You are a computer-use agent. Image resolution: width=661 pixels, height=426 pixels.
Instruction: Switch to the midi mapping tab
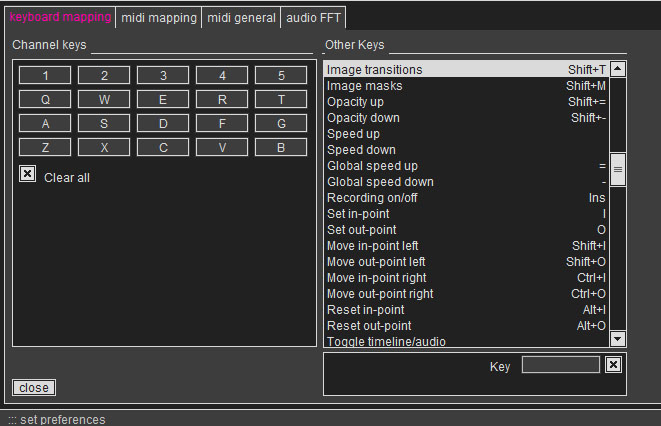[158, 18]
